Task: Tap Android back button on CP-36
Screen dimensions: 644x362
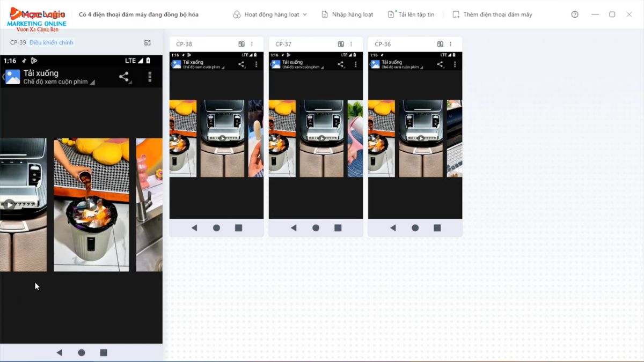Action: click(x=393, y=228)
